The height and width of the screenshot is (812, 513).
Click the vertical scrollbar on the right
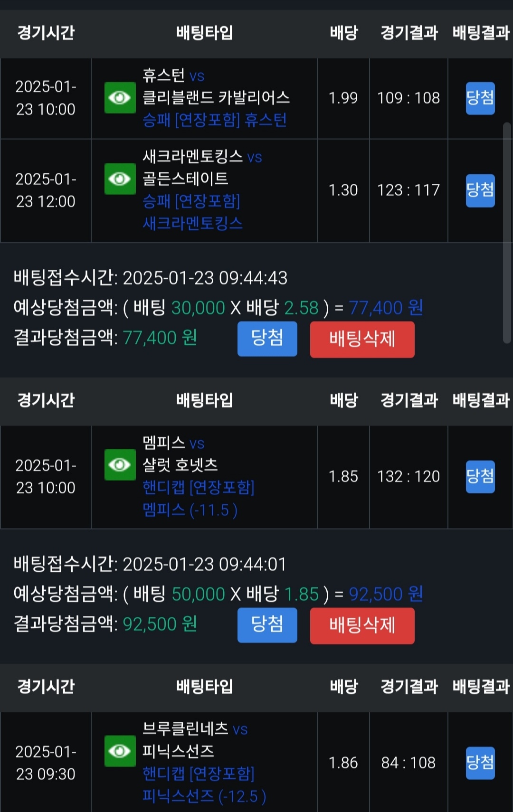(x=507, y=233)
